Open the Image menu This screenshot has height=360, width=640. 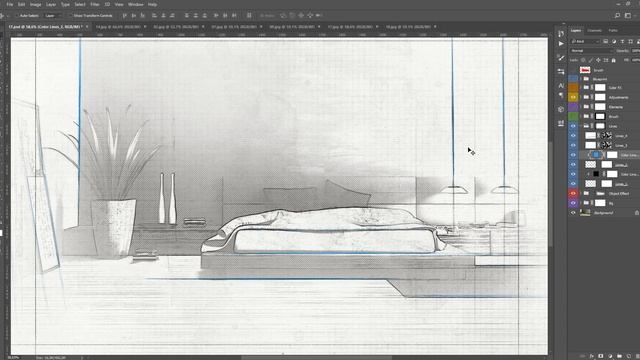click(36, 4)
